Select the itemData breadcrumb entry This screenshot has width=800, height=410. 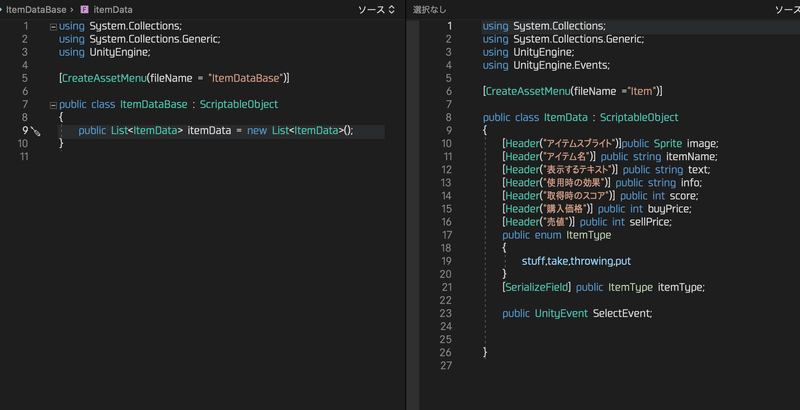pyautogui.click(x=113, y=9)
